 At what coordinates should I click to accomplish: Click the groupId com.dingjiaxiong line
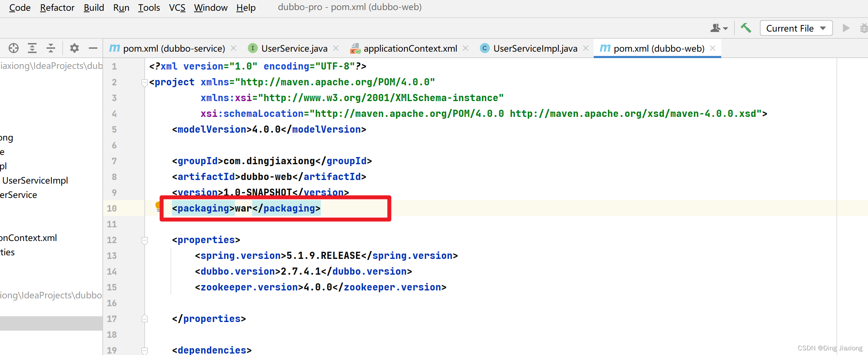coord(272,161)
